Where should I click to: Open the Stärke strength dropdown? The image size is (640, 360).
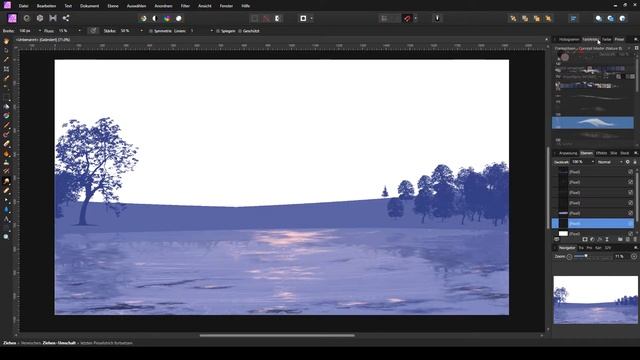pos(142,31)
